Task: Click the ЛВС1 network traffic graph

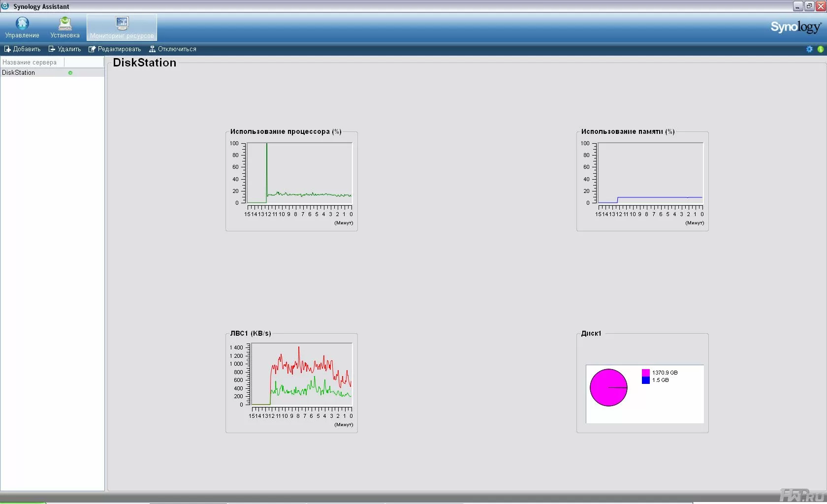Action: click(x=302, y=374)
